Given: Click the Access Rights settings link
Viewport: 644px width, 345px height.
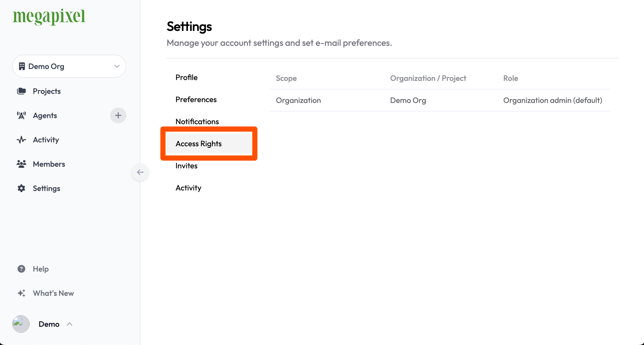Looking at the screenshot, I should [x=198, y=144].
